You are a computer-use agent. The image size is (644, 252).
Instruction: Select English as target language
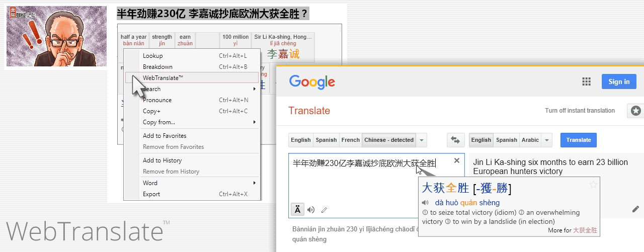click(481, 140)
